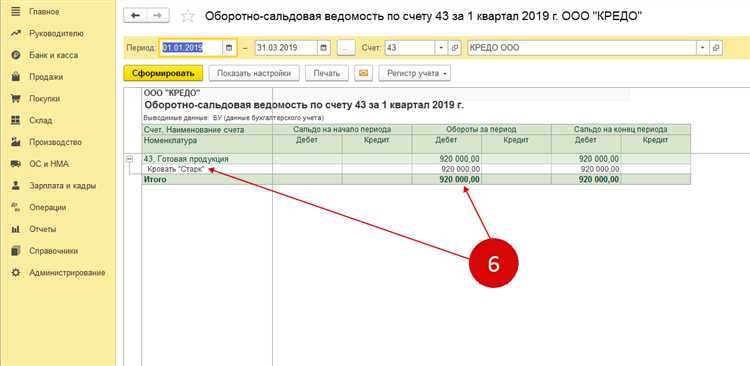Click the Справочники books icon
750x366 pixels.
(x=16, y=251)
